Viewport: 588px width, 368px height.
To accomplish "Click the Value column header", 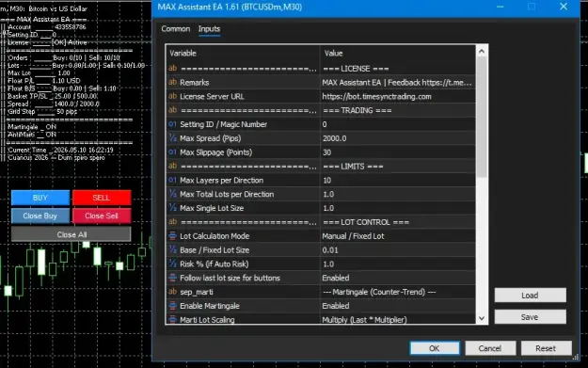I will 398,53.
